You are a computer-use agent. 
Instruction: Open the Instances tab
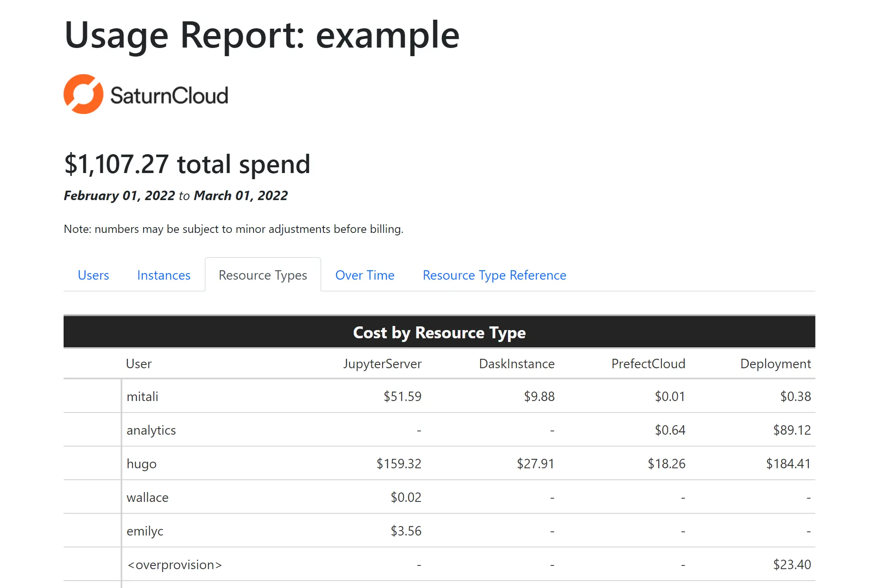pyautogui.click(x=163, y=275)
